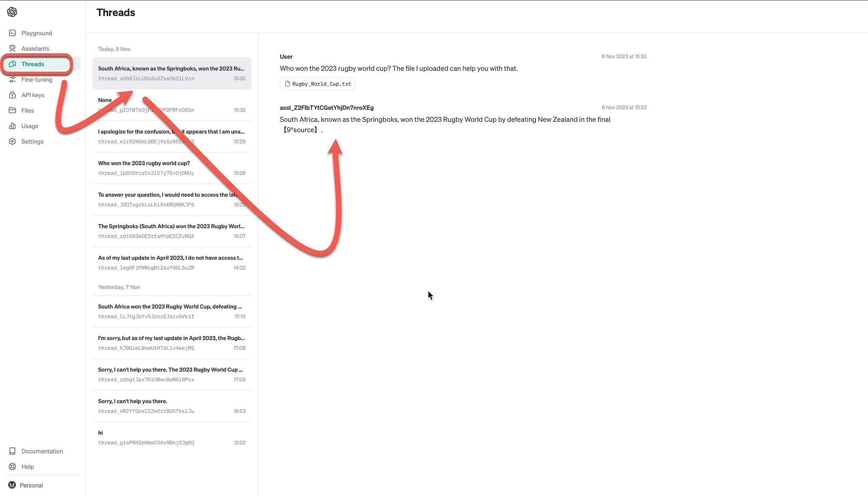Image resolution: width=868 pixels, height=496 pixels.
Task: Open the Documentation page
Action: pyautogui.click(x=42, y=451)
